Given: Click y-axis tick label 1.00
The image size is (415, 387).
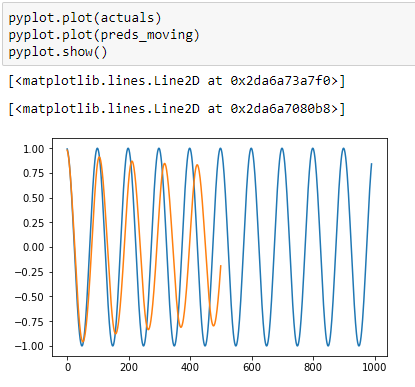Looking at the screenshot, I should (x=33, y=149).
